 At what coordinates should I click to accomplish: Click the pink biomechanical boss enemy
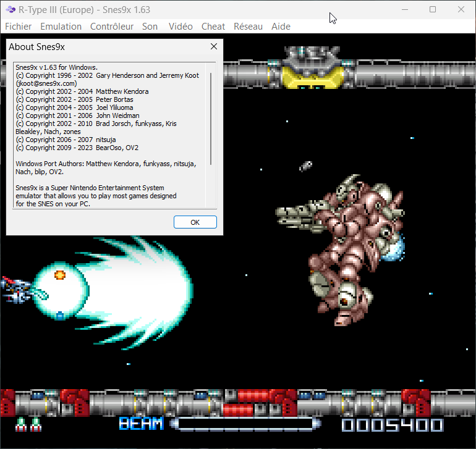(x=346, y=247)
